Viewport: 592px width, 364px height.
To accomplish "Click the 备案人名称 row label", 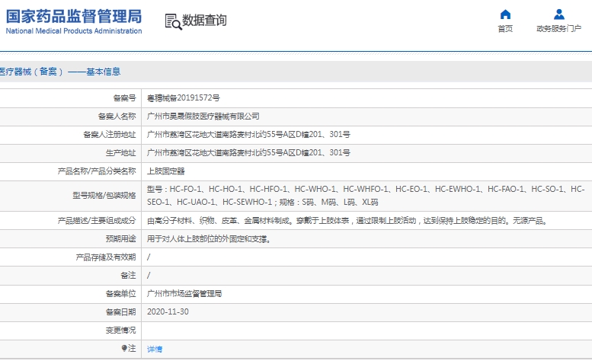I will pos(117,117).
